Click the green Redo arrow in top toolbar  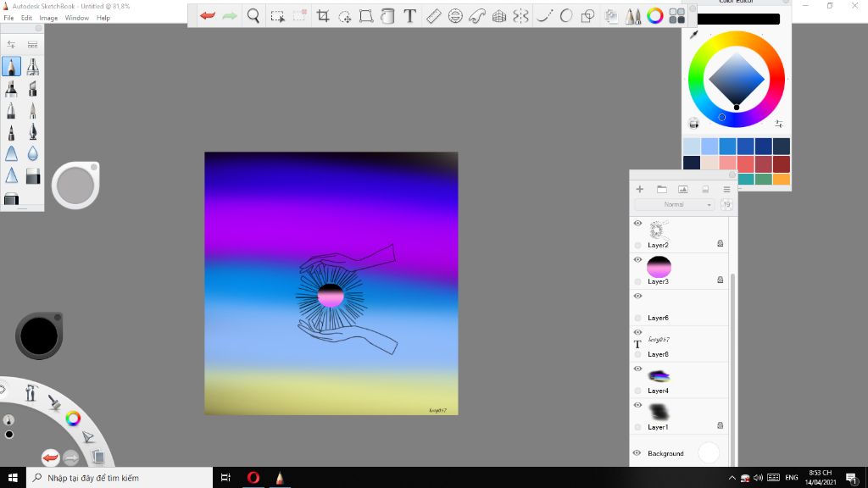tap(229, 15)
